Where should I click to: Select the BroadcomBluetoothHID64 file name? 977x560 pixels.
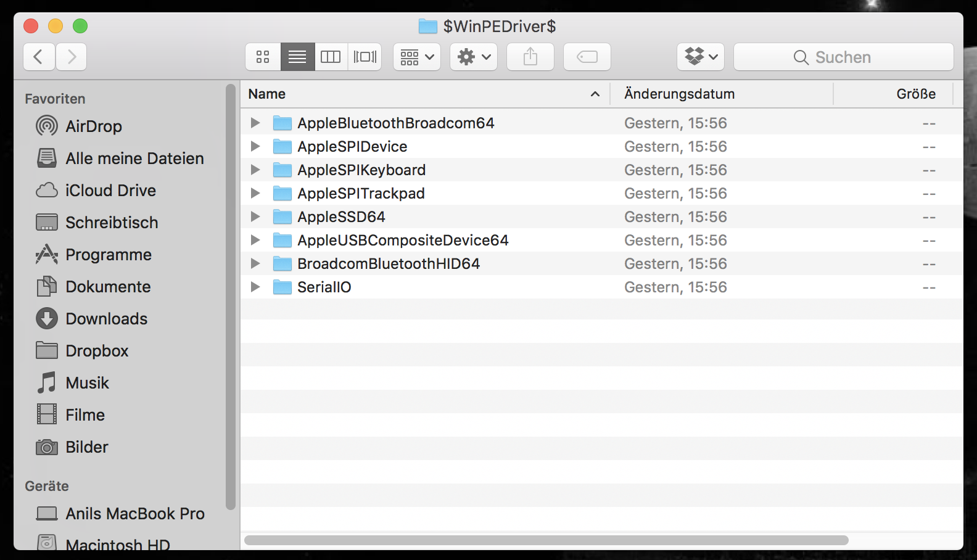pos(389,263)
